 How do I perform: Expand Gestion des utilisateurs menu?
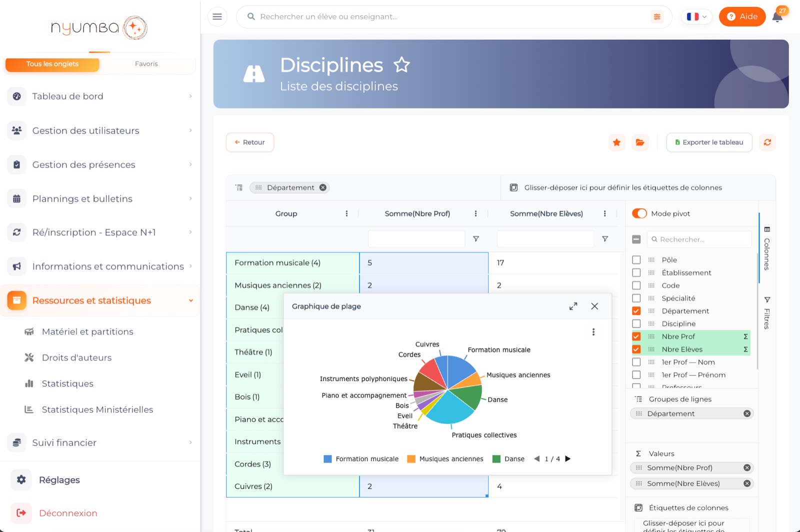coord(100,130)
